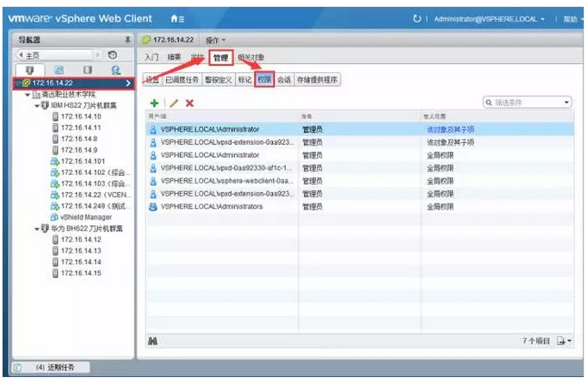Switch to 已调度任务 sub-tab
Image resolution: width=588 pixels, height=383 pixels.
[x=182, y=79]
